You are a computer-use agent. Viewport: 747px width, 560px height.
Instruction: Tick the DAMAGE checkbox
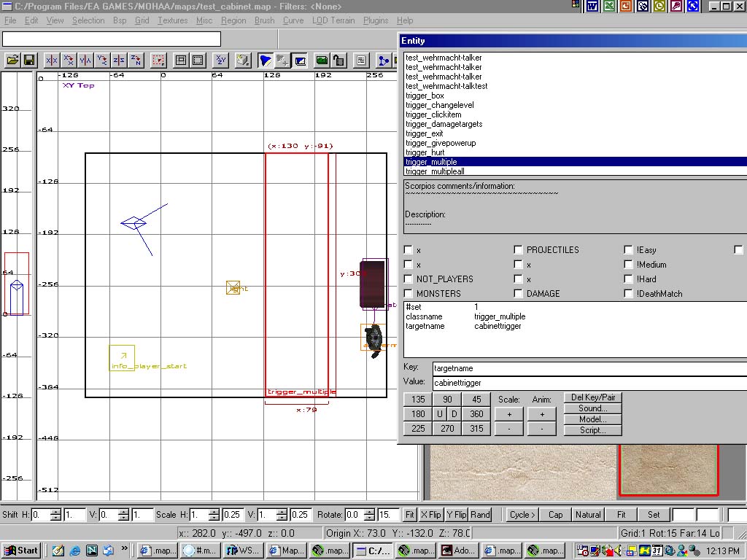click(x=519, y=294)
